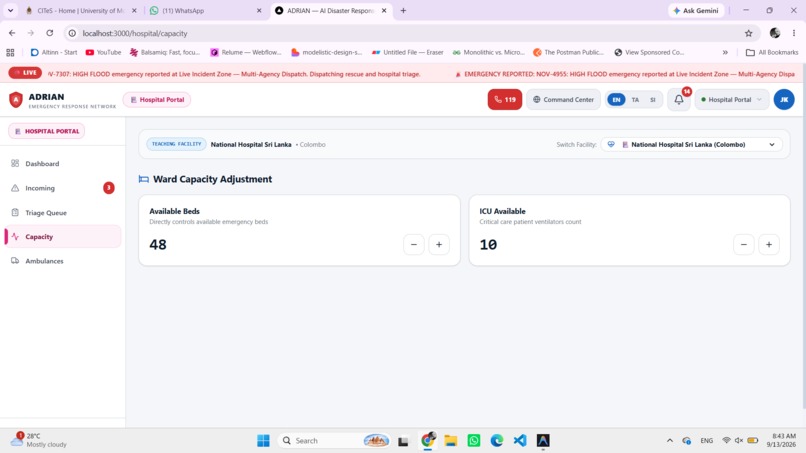
Task: Expand the Hospital Portal role dropdown
Action: pyautogui.click(x=731, y=100)
